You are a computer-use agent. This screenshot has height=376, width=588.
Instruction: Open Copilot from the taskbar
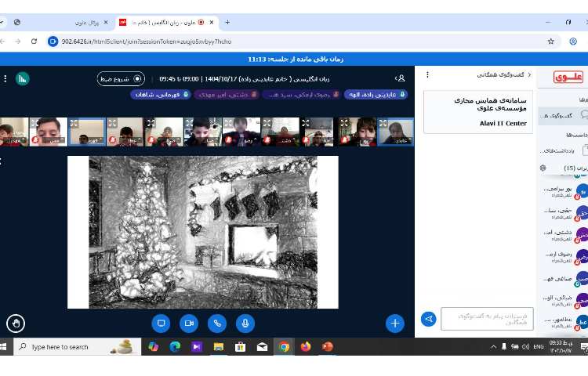(153, 347)
